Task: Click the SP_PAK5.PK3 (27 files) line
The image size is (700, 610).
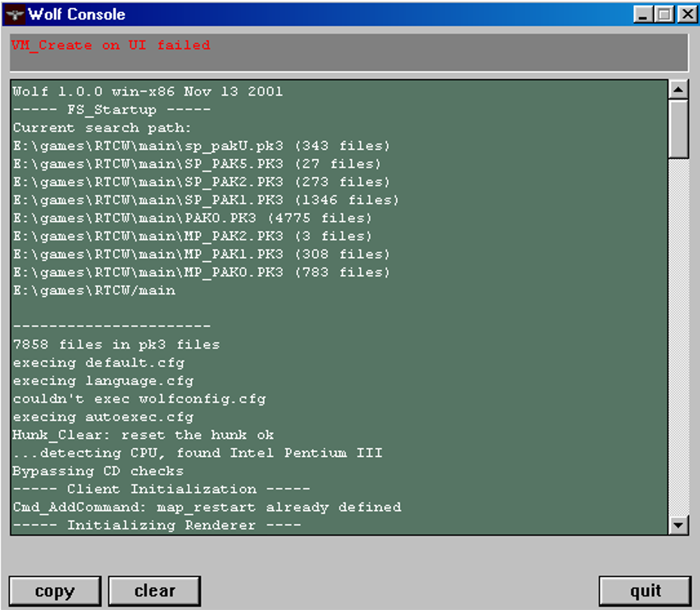Action: pyautogui.click(x=197, y=164)
